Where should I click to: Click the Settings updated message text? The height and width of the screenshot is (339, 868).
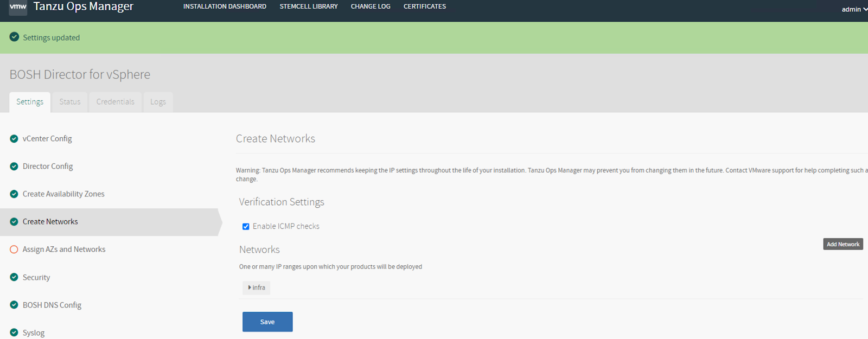(51, 37)
